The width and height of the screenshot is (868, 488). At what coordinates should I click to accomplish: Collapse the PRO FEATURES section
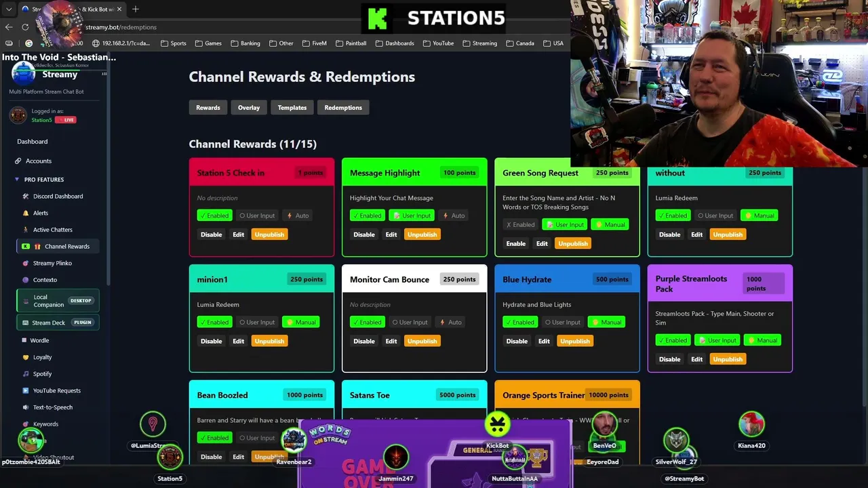[39, 180]
